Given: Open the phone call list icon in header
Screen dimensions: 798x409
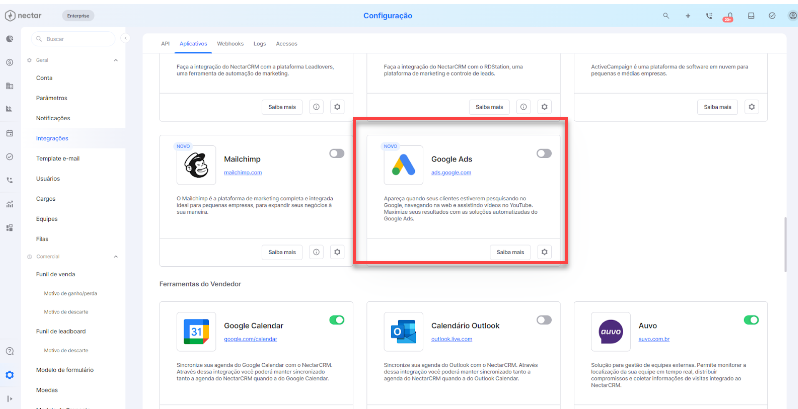Looking at the screenshot, I should tap(709, 16).
